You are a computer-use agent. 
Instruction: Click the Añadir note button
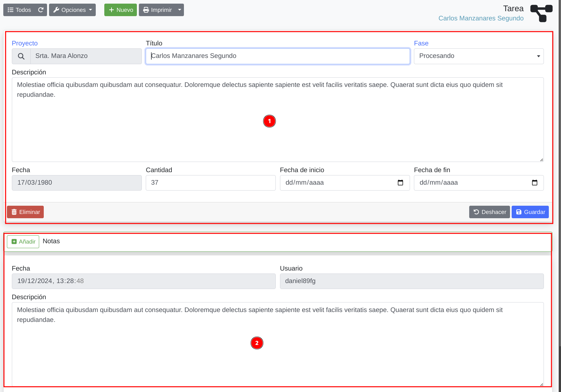[23, 242]
